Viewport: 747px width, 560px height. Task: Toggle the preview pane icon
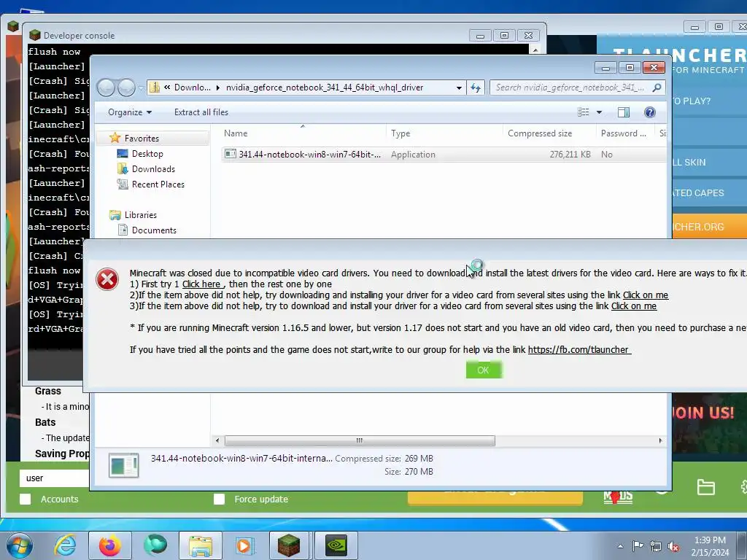point(624,112)
